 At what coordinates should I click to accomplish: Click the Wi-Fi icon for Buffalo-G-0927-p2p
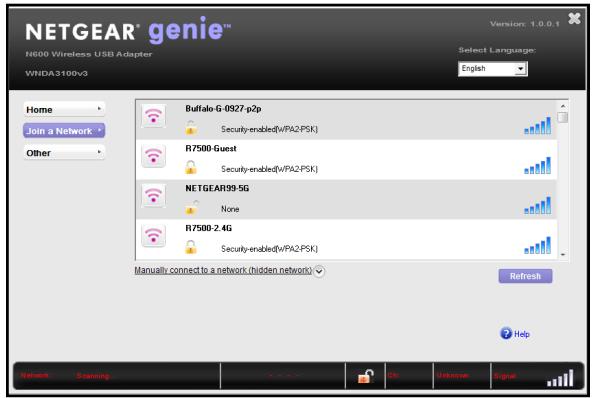coord(154,115)
